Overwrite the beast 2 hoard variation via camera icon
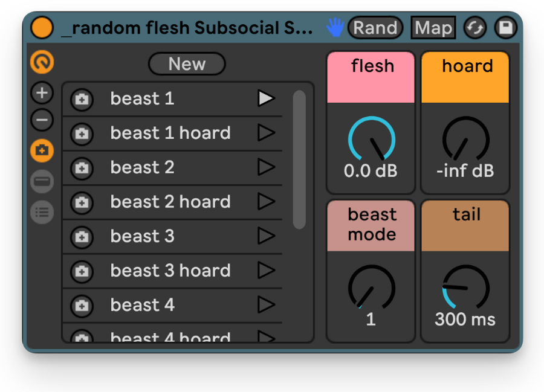The image size is (544, 392). (82, 202)
